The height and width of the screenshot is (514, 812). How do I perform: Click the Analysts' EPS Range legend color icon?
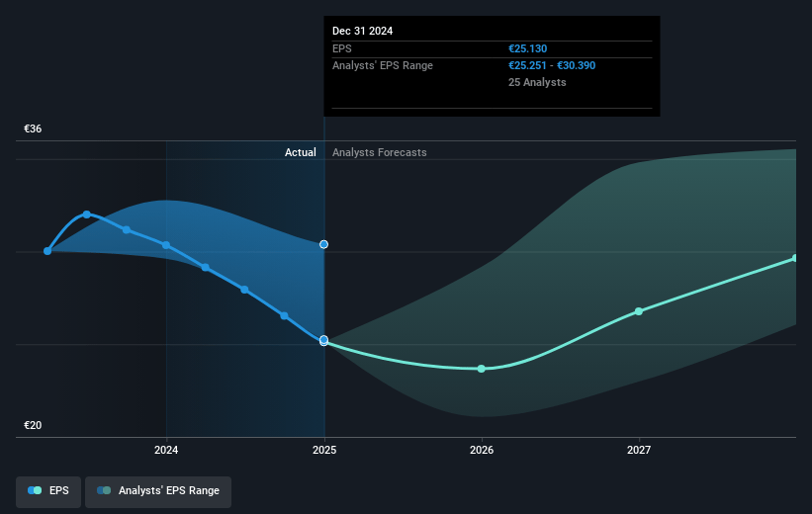[x=104, y=490]
